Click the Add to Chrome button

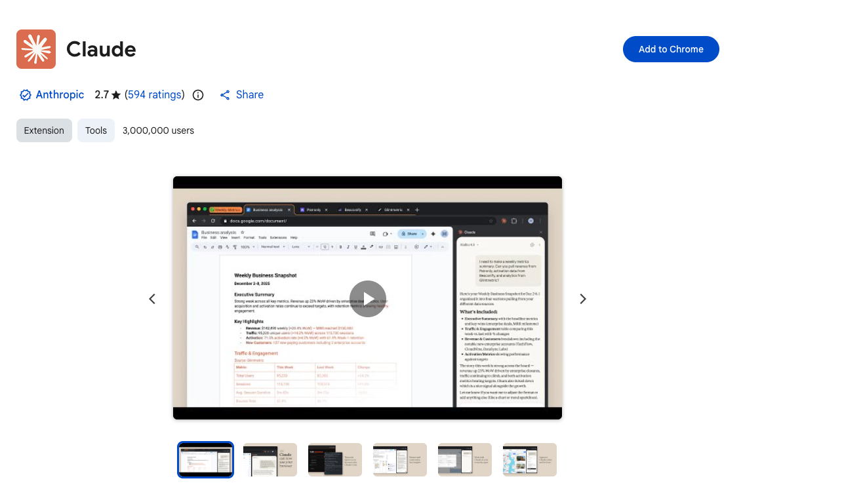pos(671,49)
